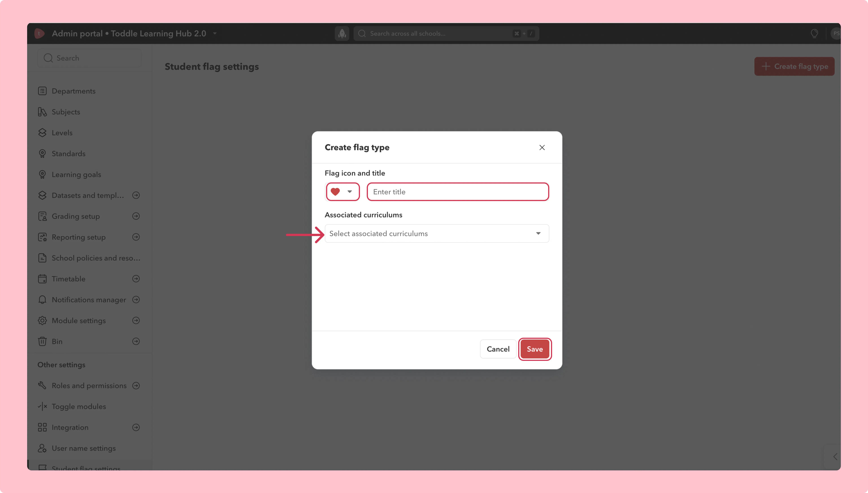Click the Standards badge icon
868x493 pixels.
pyautogui.click(x=42, y=154)
